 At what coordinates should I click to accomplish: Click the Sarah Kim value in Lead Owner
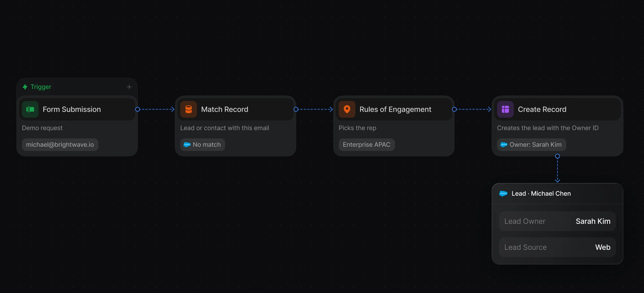pos(593,221)
